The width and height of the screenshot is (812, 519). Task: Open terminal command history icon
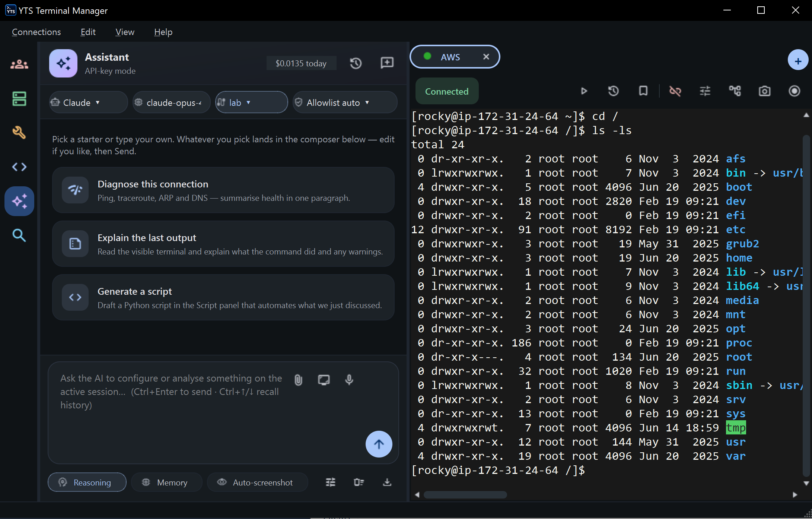(x=614, y=91)
